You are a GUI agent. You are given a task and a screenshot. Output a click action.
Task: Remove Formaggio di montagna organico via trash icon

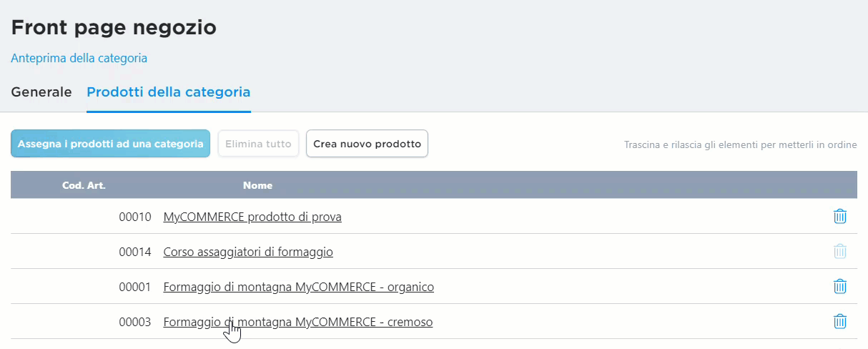click(x=840, y=287)
